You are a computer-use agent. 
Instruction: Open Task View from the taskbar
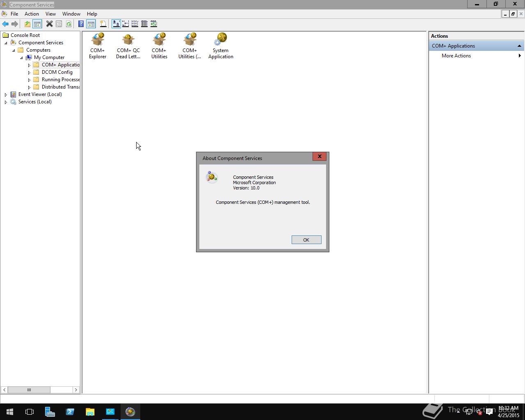click(30, 412)
